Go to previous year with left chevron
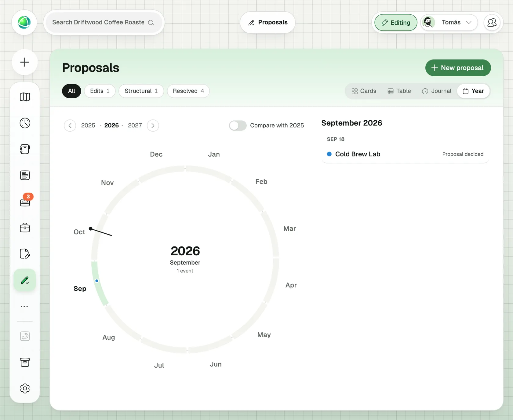Viewport: 513px width, 420px height. pos(70,126)
